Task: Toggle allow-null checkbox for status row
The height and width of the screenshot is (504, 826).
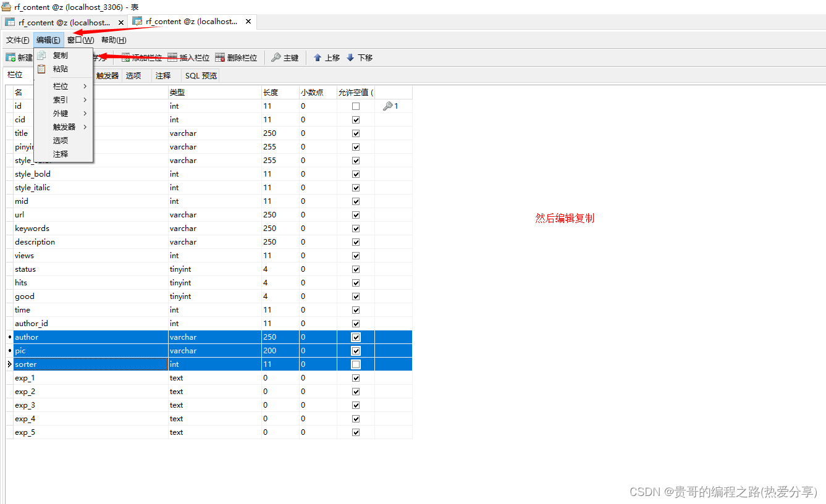Action: pos(356,269)
